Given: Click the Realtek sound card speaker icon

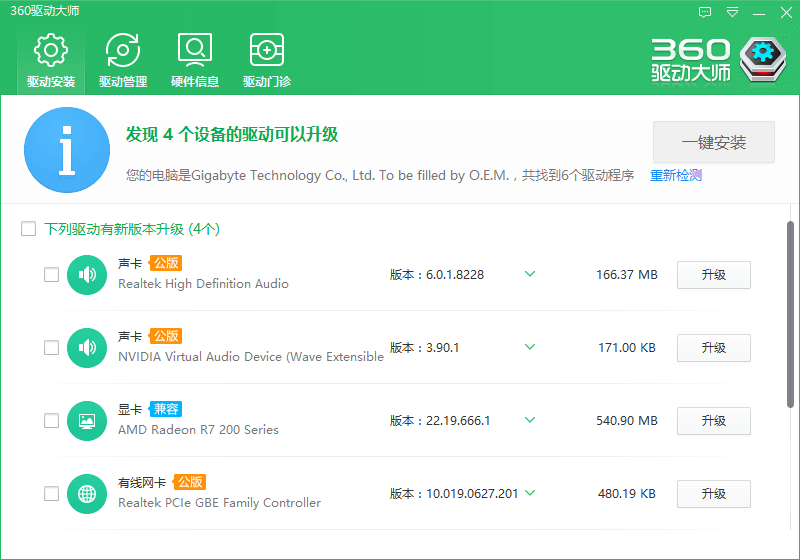Looking at the screenshot, I should point(87,274).
